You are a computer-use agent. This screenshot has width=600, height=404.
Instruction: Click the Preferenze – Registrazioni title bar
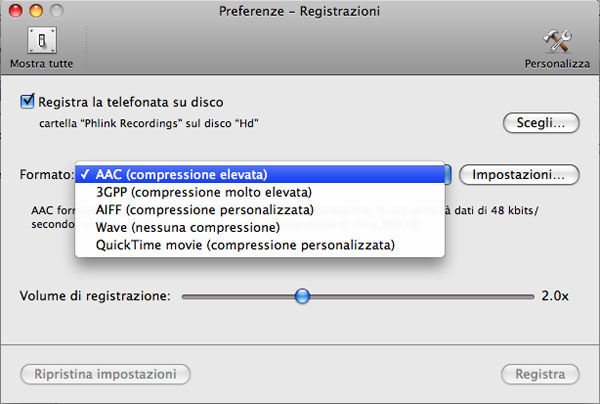click(300, 11)
